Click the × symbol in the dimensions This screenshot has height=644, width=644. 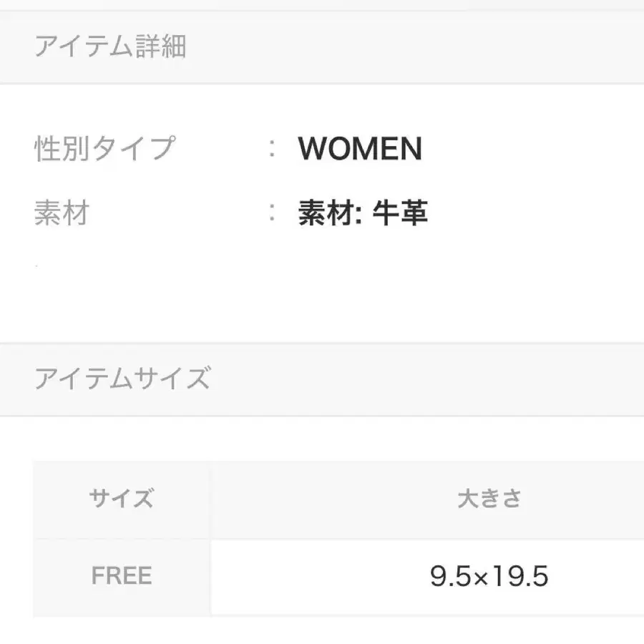(x=482, y=577)
